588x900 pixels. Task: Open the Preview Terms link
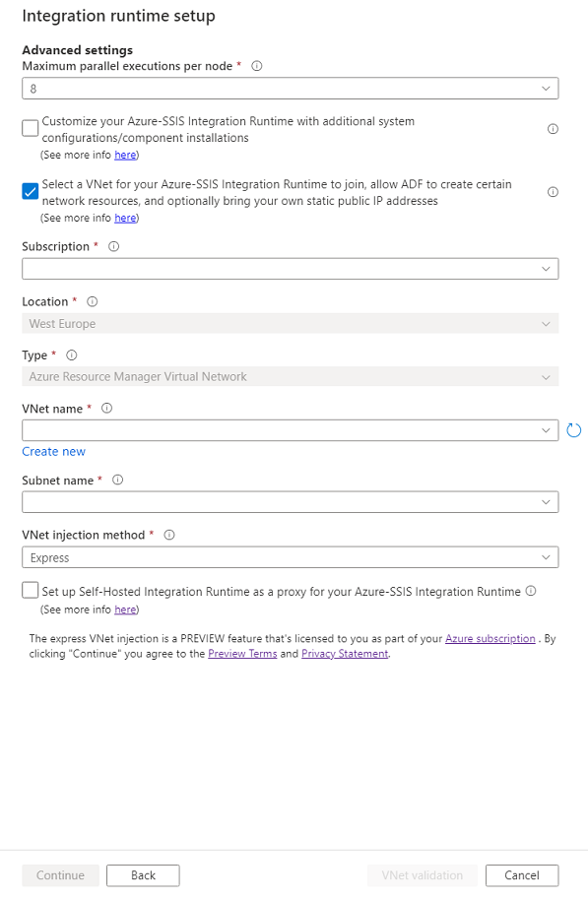242,654
